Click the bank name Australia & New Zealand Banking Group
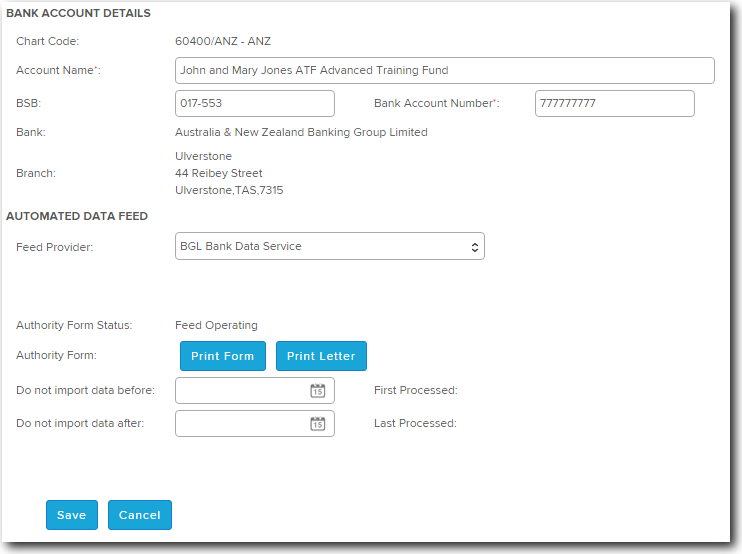The height and width of the screenshot is (554, 742). tap(301, 132)
